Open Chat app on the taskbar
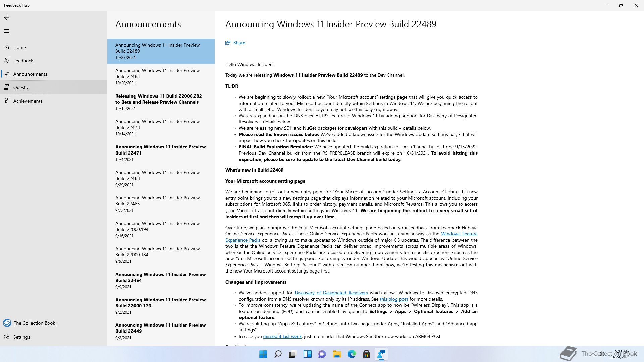The image size is (644, 362). pos(322,354)
